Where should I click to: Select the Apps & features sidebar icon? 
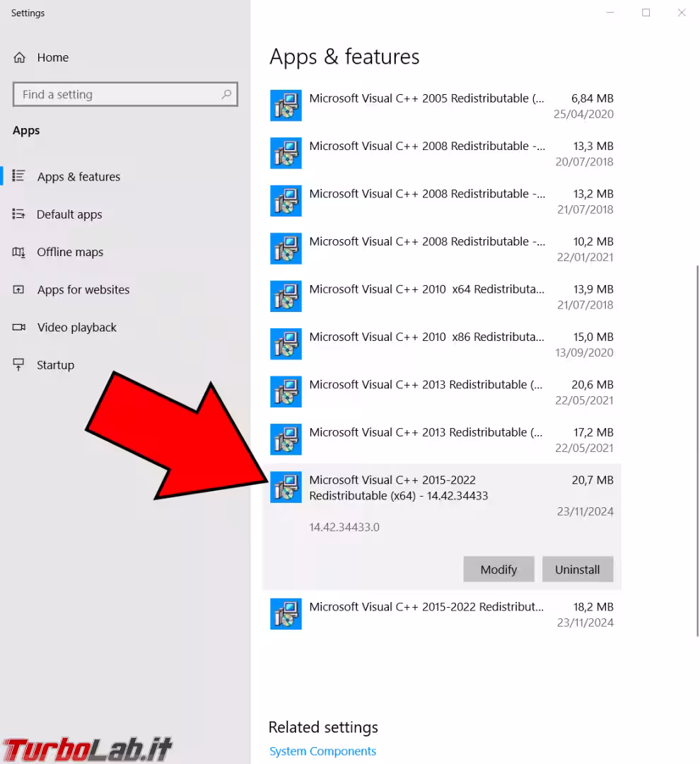click(x=18, y=176)
